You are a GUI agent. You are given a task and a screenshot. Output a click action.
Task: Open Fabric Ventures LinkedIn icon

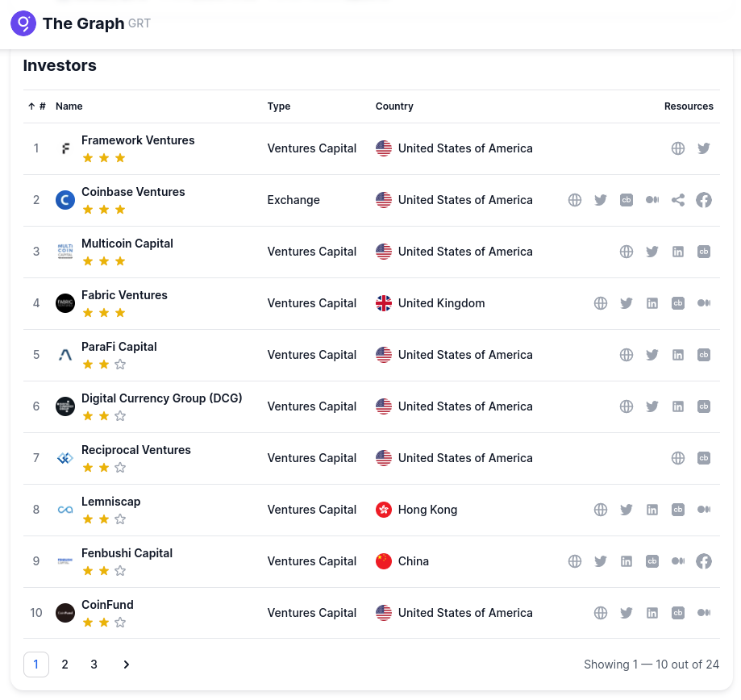pyautogui.click(x=652, y=303)
